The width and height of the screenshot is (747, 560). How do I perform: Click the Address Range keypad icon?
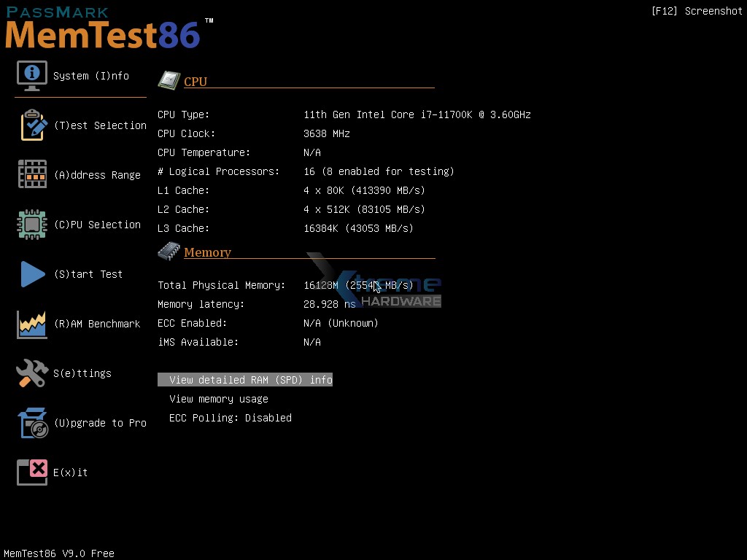point(31,174)
